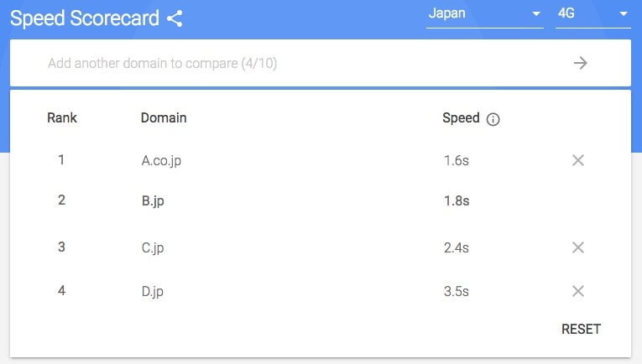This screenshot has height=364, width=642.
Task: Remove C.jp with its X icon
Action: click(x=578, y=247)
